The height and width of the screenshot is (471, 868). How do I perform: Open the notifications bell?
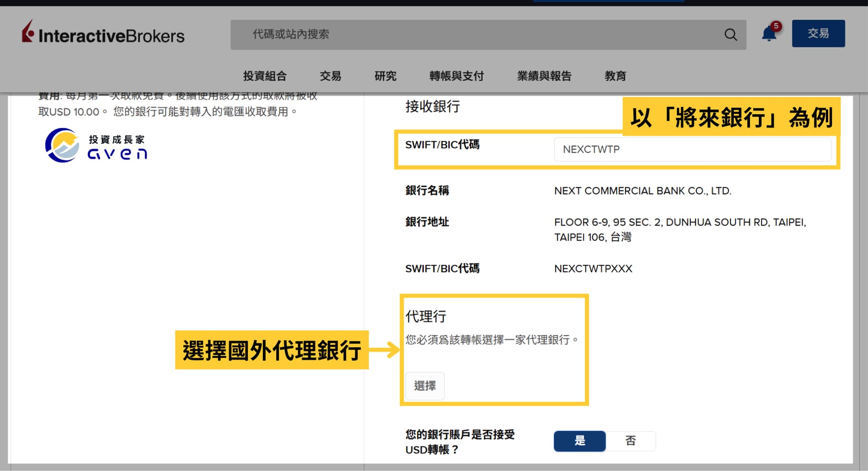point(769,33)
